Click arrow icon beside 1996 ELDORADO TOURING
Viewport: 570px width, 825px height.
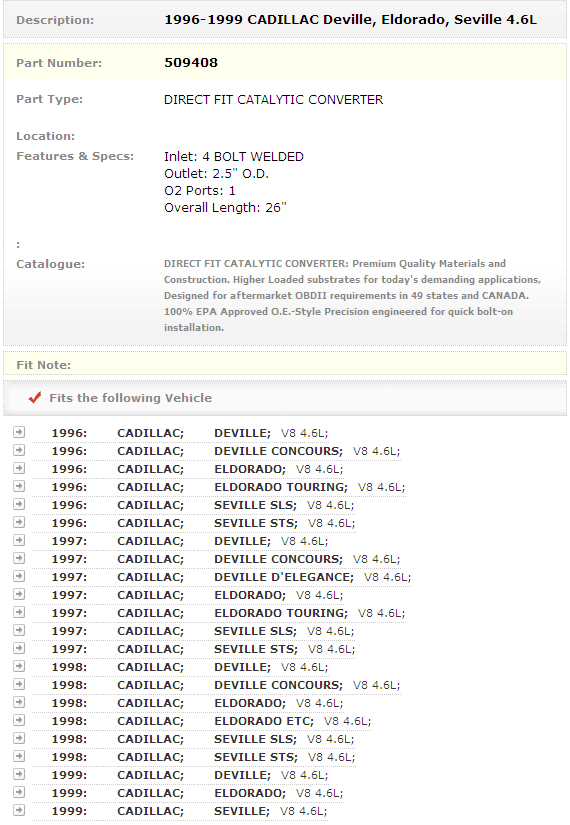pos(19,486)
